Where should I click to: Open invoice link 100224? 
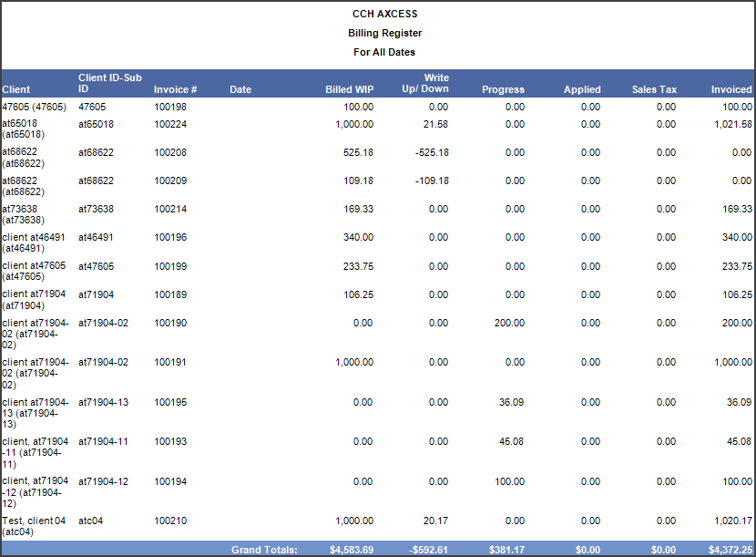(169, 123)
